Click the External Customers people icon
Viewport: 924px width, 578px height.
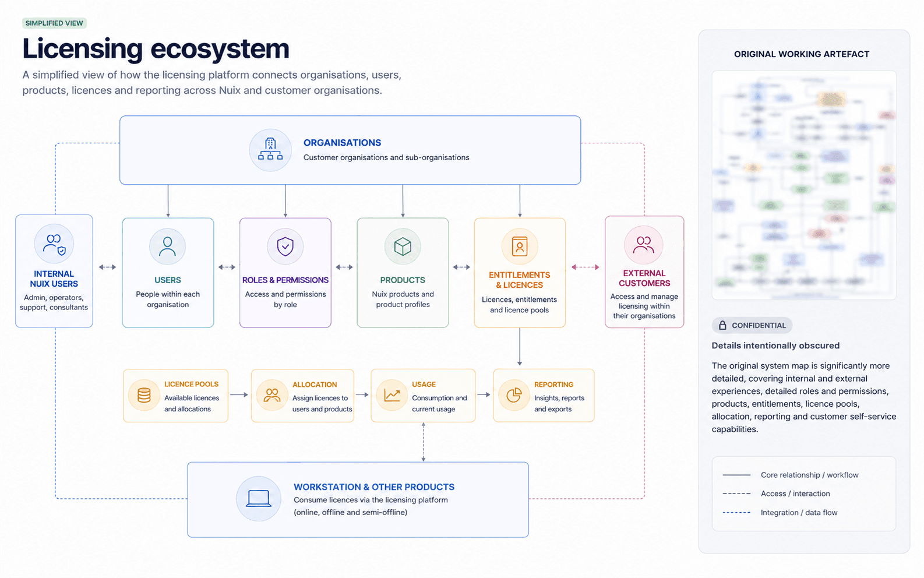tap(644, 245)
